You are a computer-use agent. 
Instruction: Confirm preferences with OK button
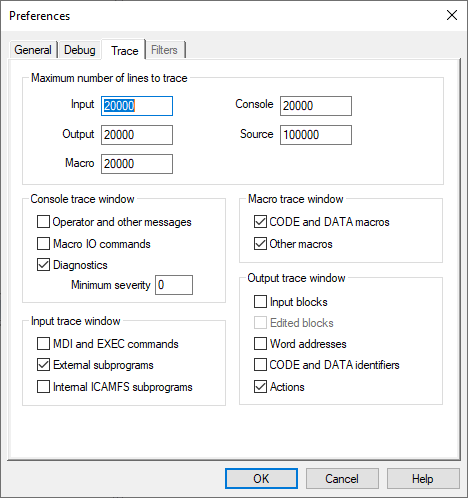pos(261,479)
